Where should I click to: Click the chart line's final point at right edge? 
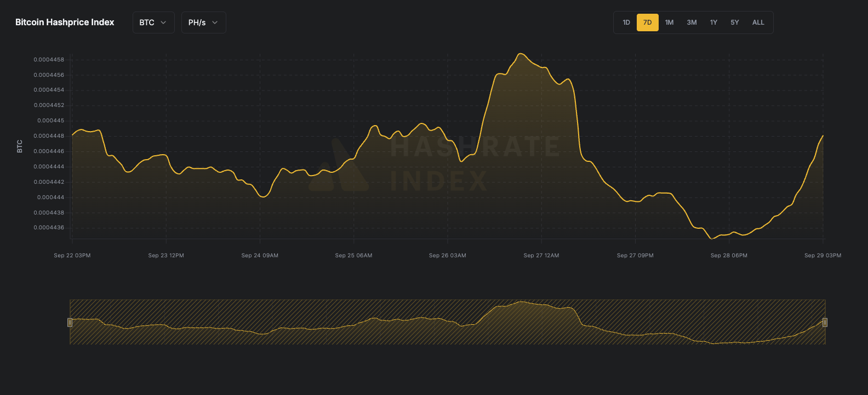(823, 136)
